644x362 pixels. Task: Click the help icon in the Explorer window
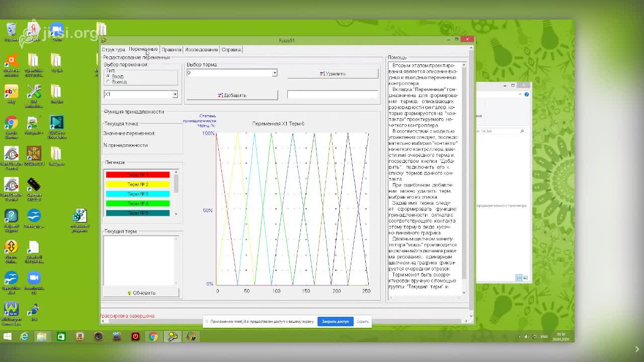[526, 94]
